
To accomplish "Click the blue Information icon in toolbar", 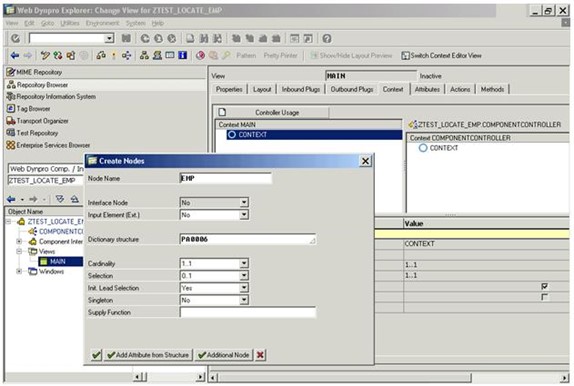I will click(x=182, y=55).
